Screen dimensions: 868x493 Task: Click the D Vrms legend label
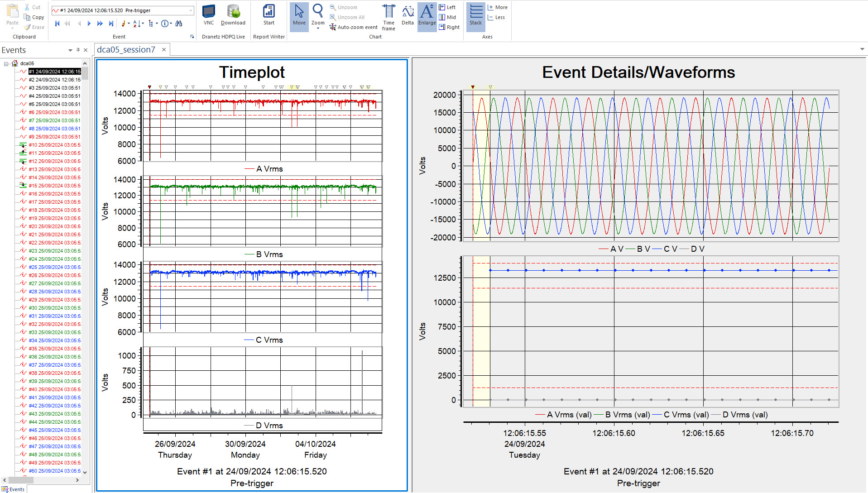(269, 426)
